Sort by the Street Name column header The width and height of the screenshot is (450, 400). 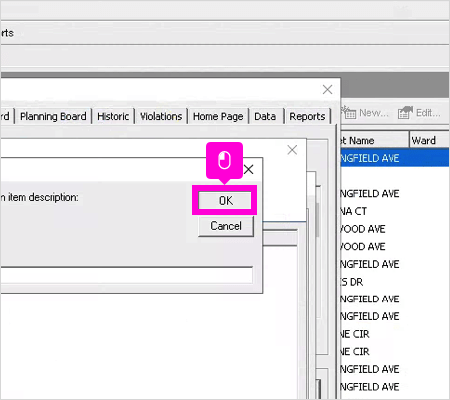[375, 140]
